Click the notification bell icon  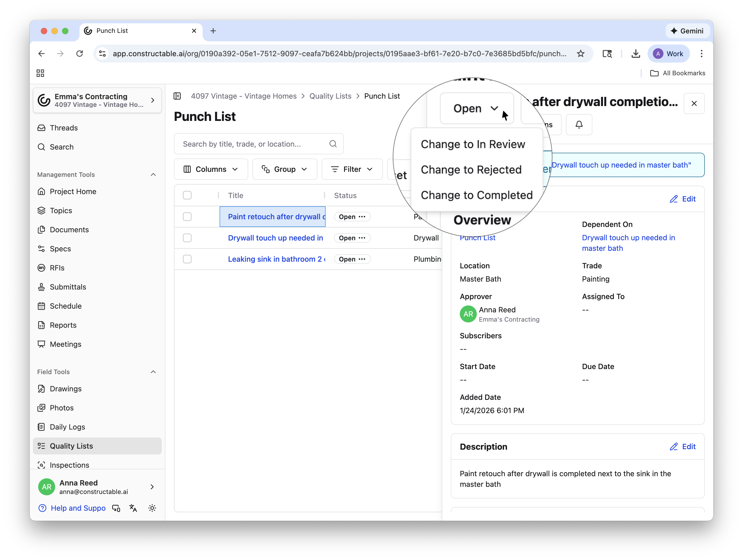coord(579,125)
